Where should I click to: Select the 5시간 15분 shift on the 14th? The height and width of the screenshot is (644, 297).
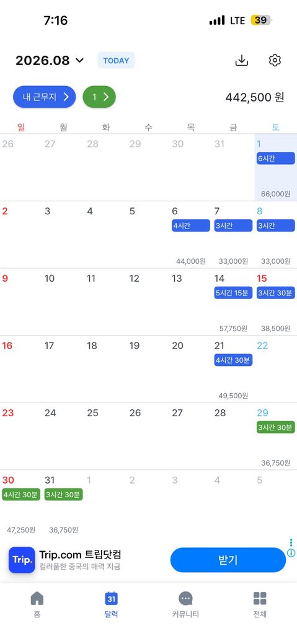(233, 293)
